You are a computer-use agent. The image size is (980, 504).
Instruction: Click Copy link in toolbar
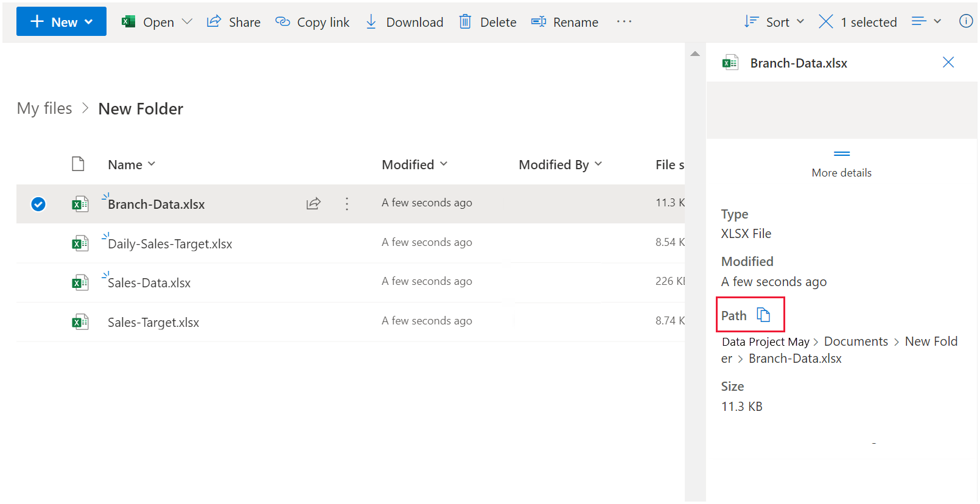[x=312, y=22]
